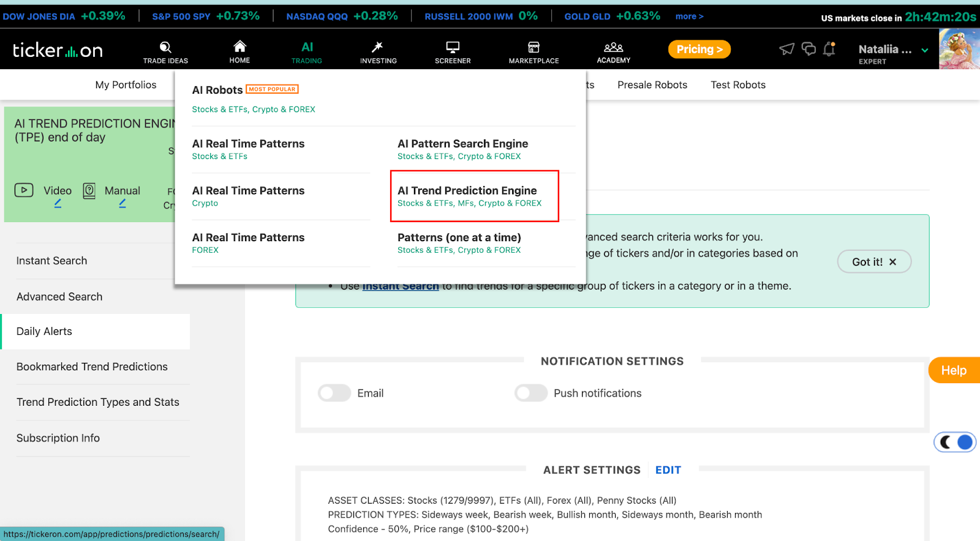The width and height of the screenshot is (980, 541).
Task: Choose AI Real Time Patterns Stocks & ETFs
Action: click(248, 149)
